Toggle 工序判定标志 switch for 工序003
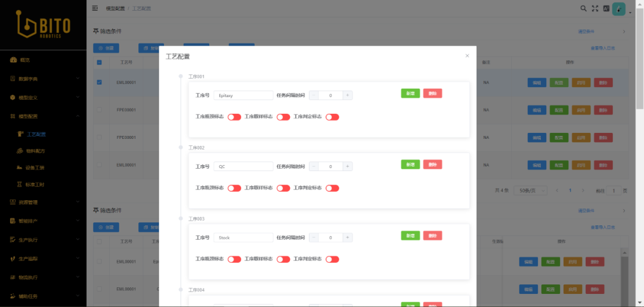 (x=332, y=259)
